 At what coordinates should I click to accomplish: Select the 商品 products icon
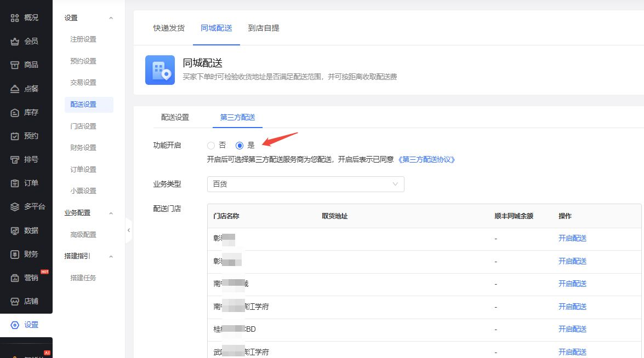[15, 65]
